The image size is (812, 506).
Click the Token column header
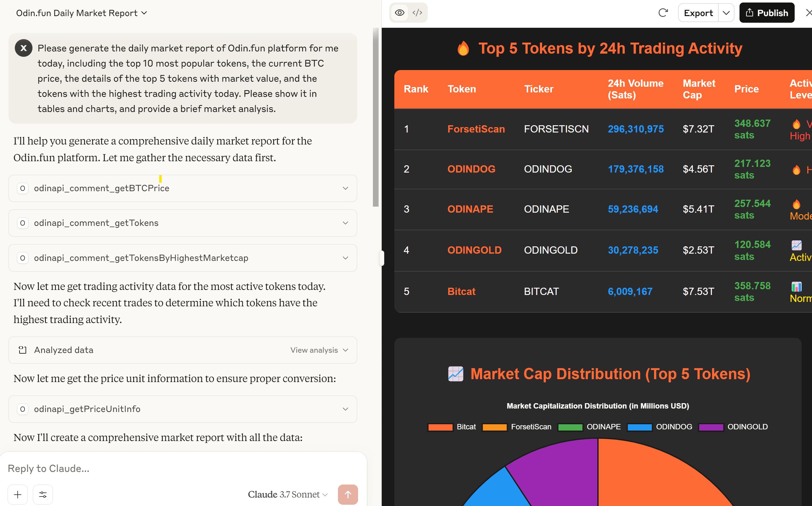(461, 89)
